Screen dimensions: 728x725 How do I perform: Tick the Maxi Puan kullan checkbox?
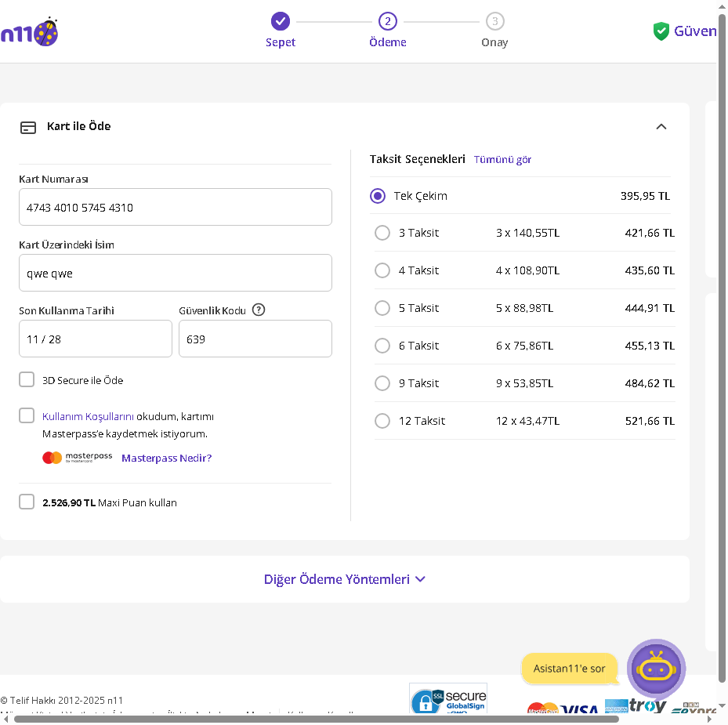pos(27,502)
